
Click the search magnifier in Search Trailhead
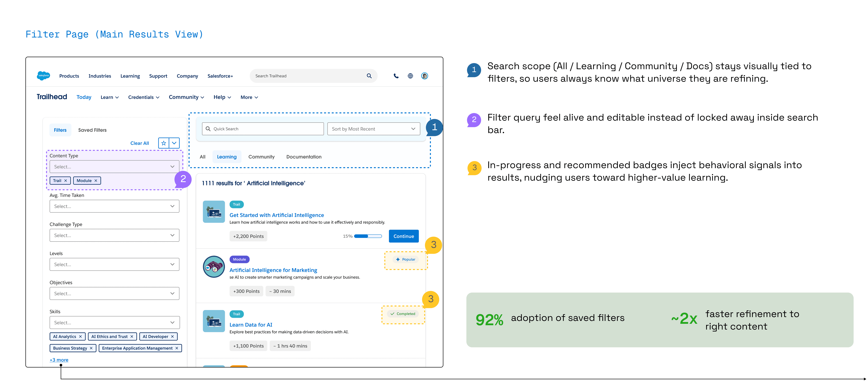coord(369,76)
